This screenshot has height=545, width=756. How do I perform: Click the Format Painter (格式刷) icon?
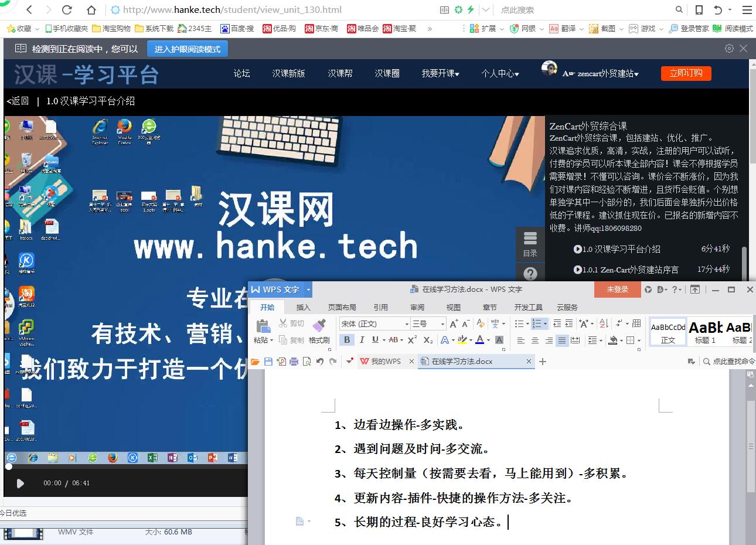point(319,326)
